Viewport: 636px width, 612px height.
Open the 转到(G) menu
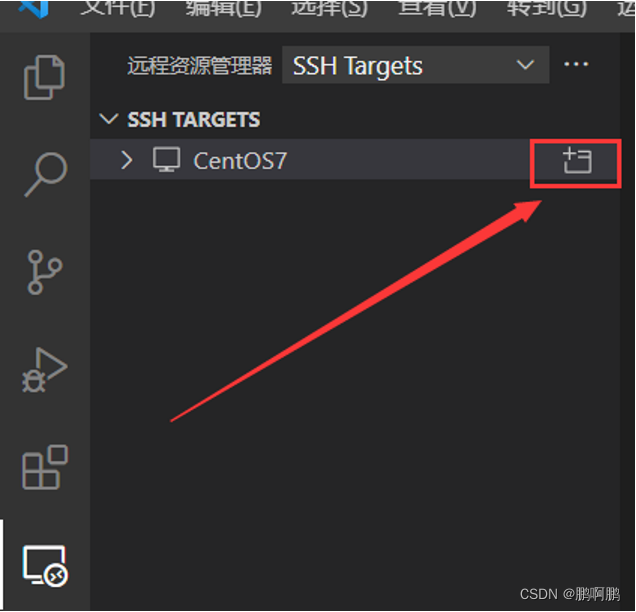tap(546, 8)
